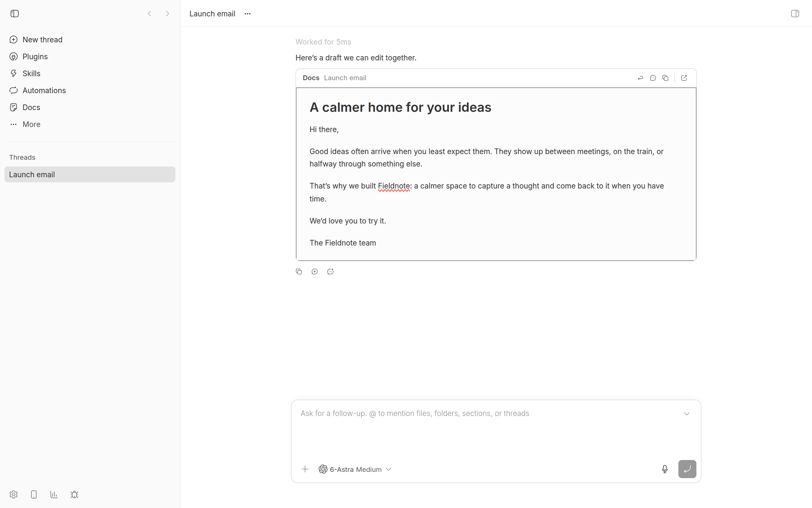Open Docs in the sidebar

pyautogui.click(x=90, y=107)
